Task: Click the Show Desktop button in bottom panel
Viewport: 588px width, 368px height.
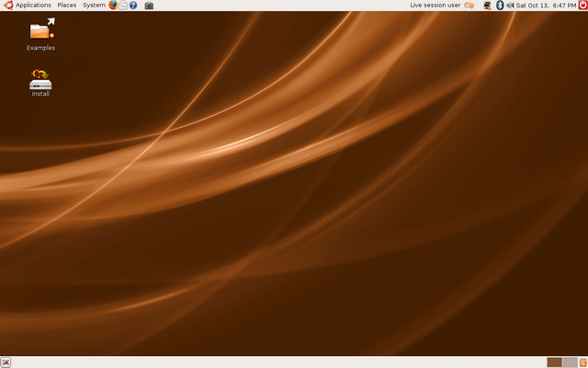Action: [6, 362]
